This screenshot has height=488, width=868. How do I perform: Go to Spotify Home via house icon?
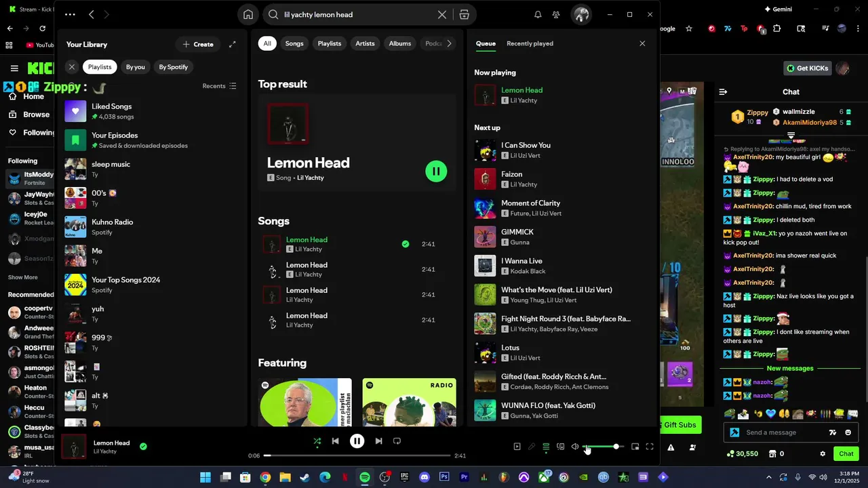tap(248, 14)
